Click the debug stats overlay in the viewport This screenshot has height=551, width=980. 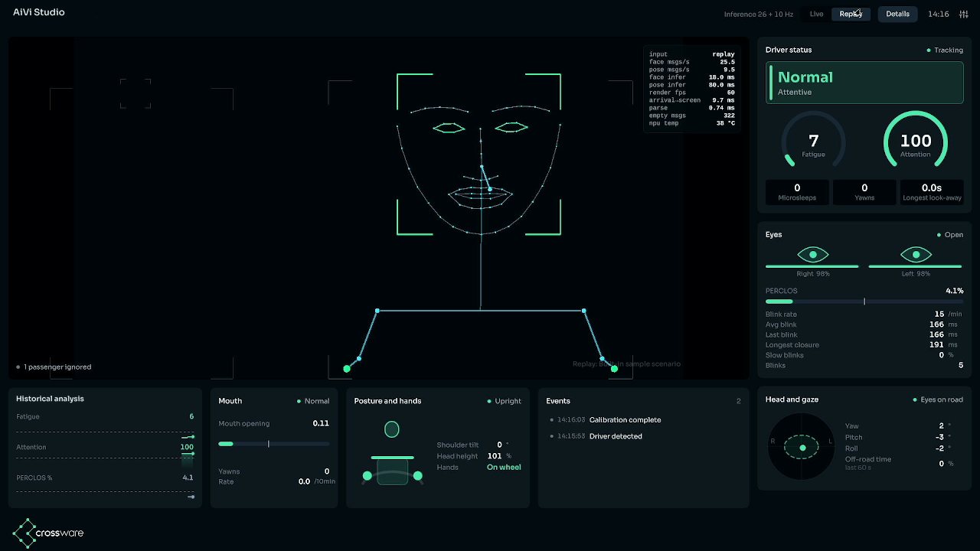[692, 89]
